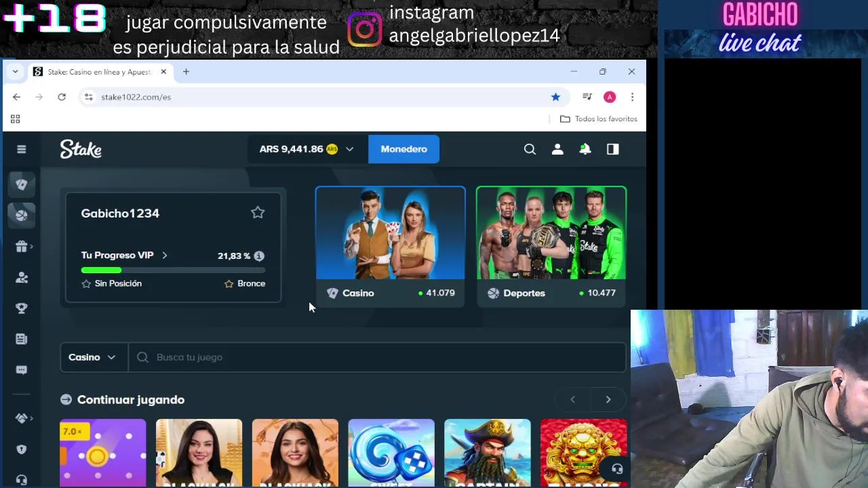Open sponsorships handshake icon in sidebar

(22, 418)
